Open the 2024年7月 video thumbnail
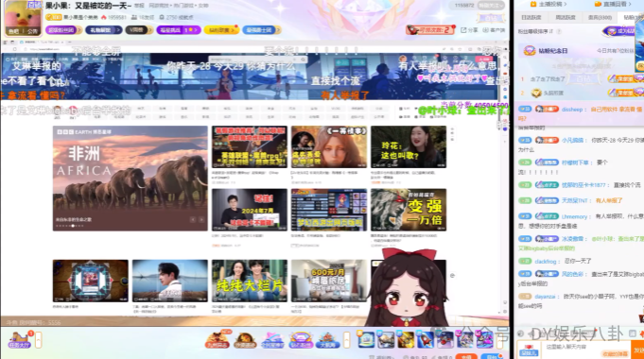Viewport: 644px width, 359px height. (250, 210)
